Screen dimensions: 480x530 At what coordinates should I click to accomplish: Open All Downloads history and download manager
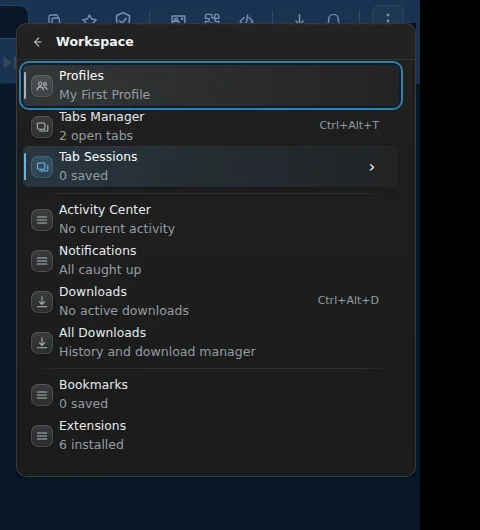point(211,342)
